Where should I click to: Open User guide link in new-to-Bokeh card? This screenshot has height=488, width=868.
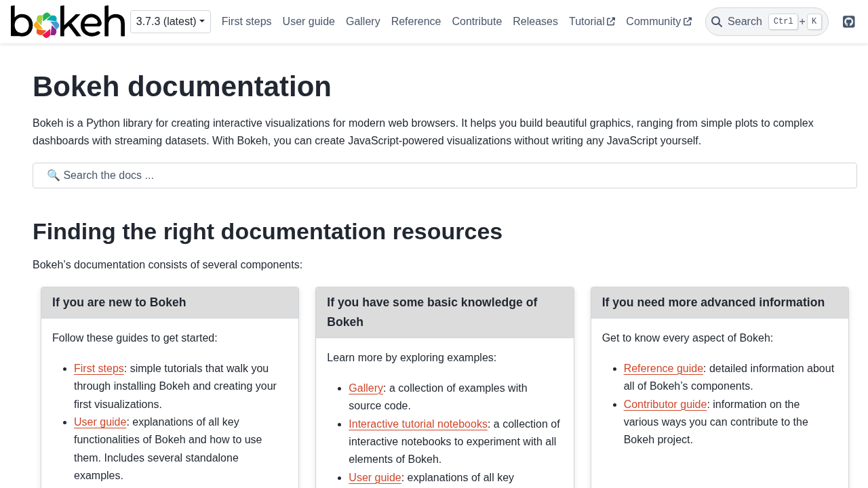coord(100,422)
